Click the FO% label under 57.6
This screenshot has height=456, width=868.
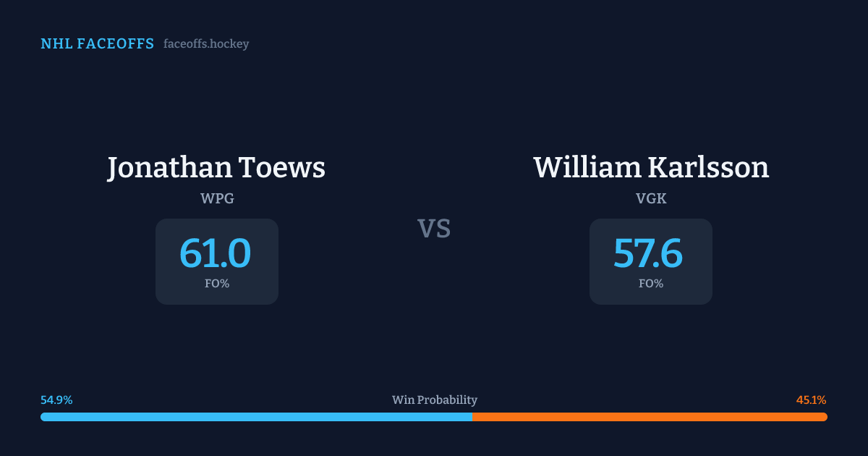[x=651, y=284]
